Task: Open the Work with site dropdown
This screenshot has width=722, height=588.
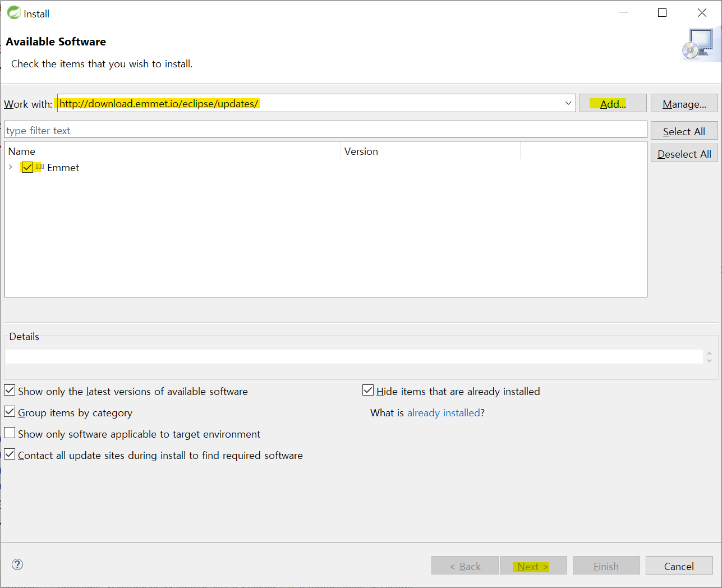Action: [x=568, y=103]
